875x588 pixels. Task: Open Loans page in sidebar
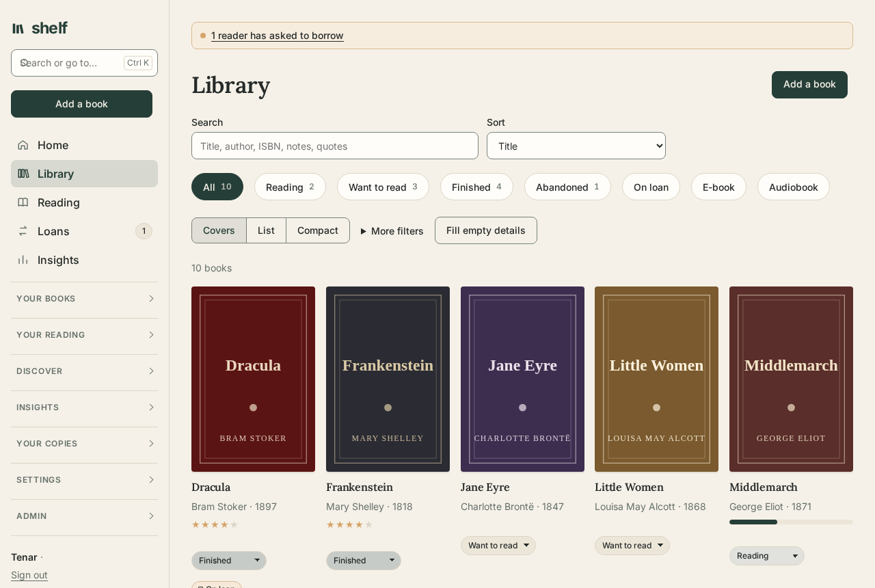tap(84, 231)
